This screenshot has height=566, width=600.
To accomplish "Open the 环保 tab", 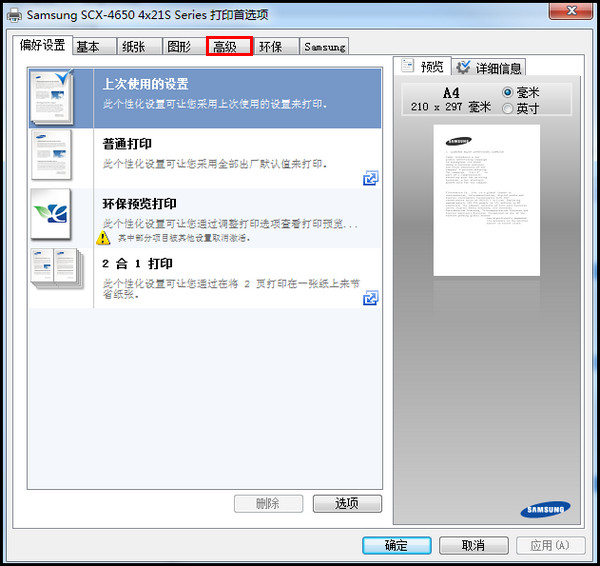I will pos(276,46).
